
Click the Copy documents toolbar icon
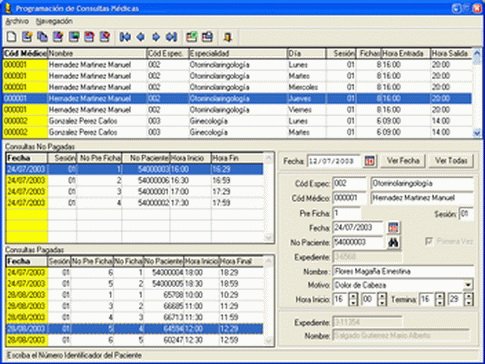42,37
